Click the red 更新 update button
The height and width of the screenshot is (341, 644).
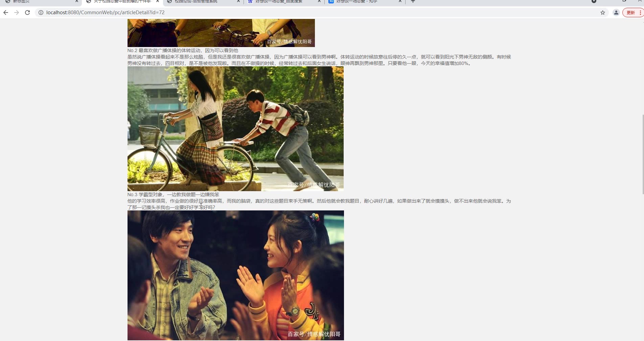tap(633, 13)
